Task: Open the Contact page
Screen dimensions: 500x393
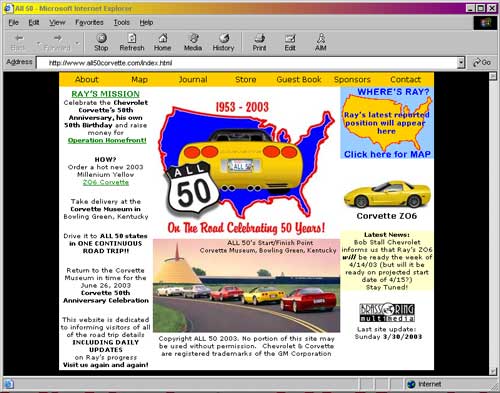Action: [405, 80]
